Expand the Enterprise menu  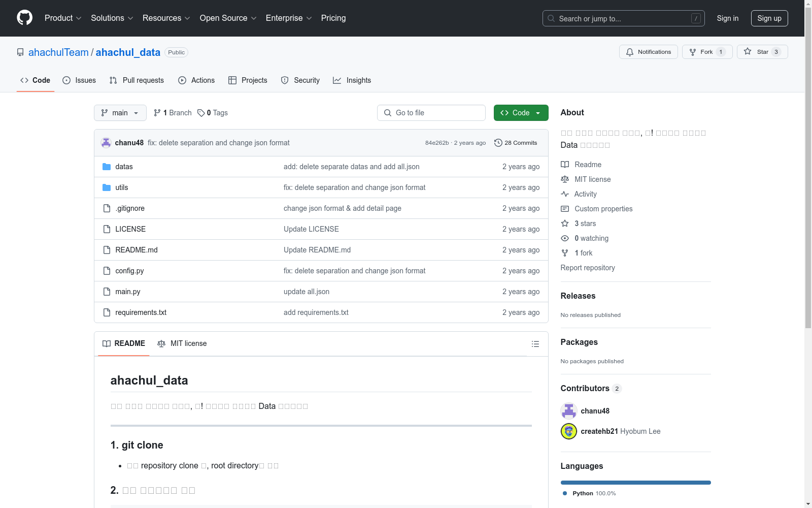pyautogui.click(x=289, y=18)
